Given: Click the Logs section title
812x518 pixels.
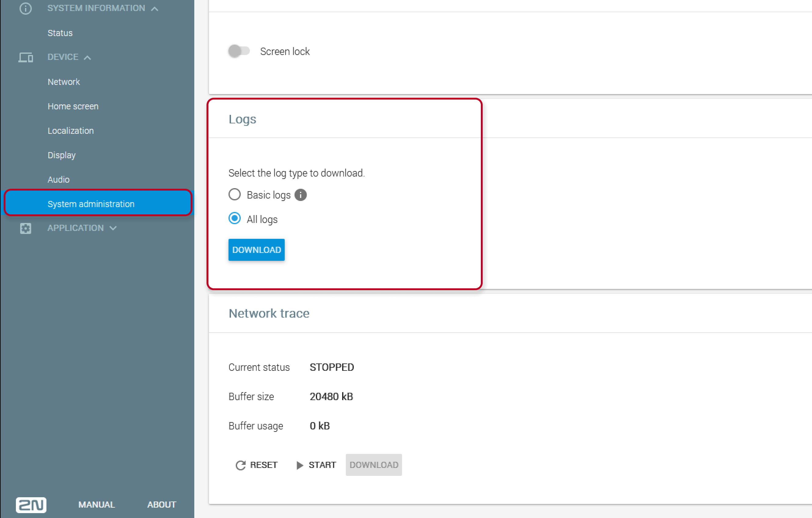Looking at the screenshot, I should point(243,119).
